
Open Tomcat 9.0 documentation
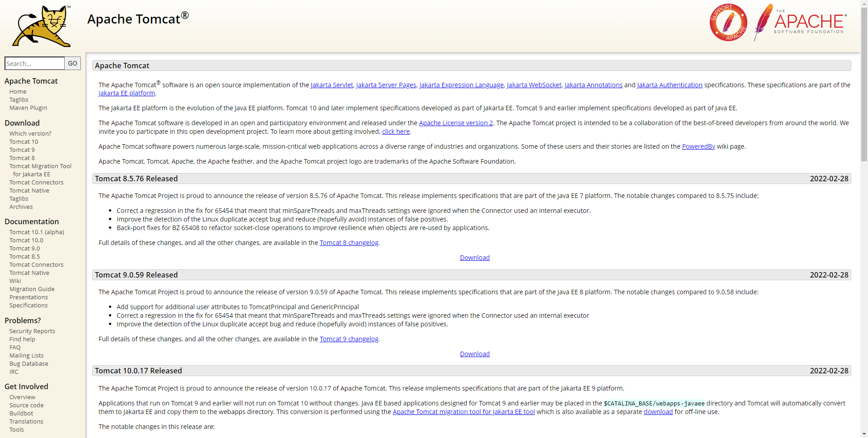tap(24, 248)
